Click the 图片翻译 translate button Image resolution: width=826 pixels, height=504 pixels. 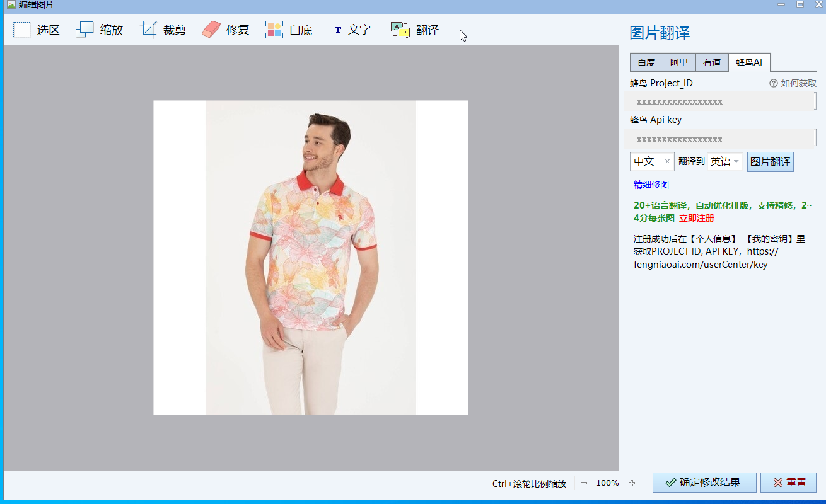pyautogui.click(x=770, y=161)
